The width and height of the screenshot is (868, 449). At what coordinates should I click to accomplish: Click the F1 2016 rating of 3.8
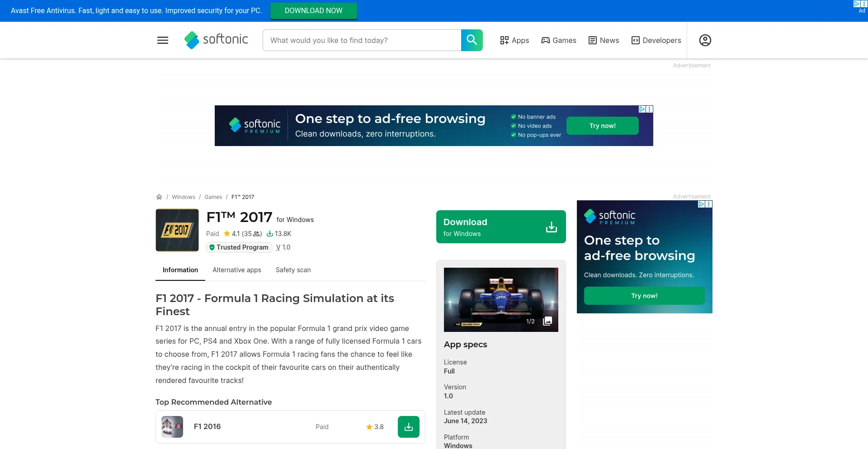point(375,427)
